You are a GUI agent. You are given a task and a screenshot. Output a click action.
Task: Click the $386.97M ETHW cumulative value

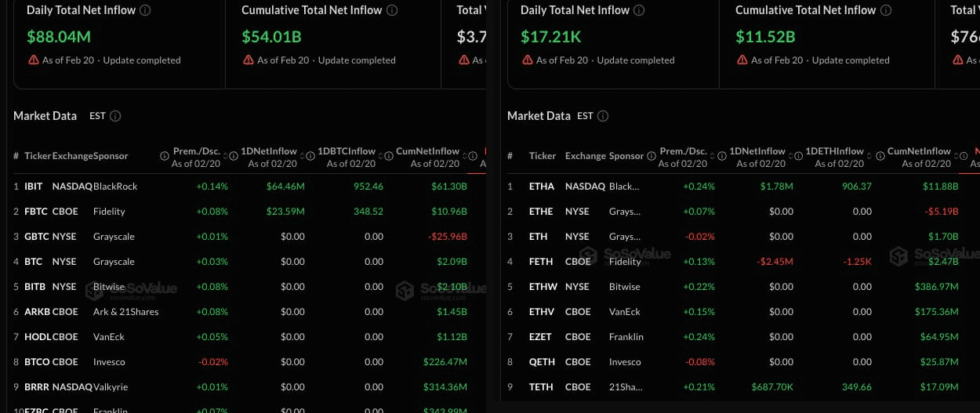(936, 287)
